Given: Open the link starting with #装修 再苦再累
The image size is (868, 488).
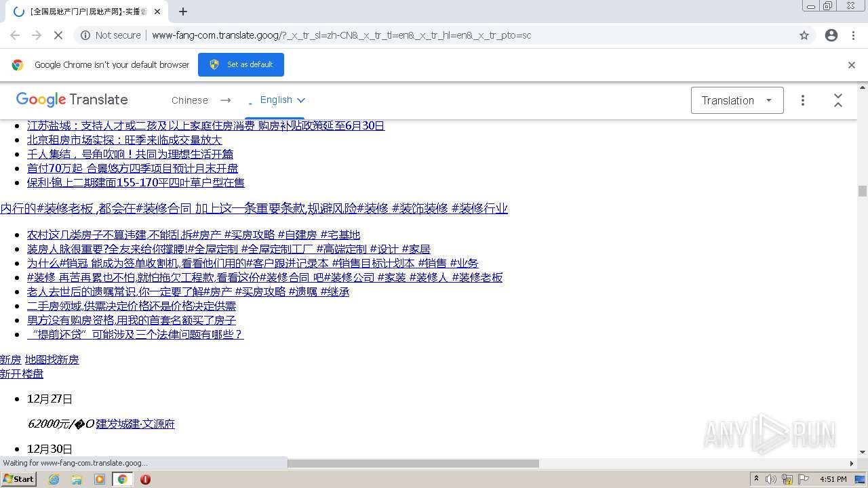Looking at the screenshot, I should [264, 277].
